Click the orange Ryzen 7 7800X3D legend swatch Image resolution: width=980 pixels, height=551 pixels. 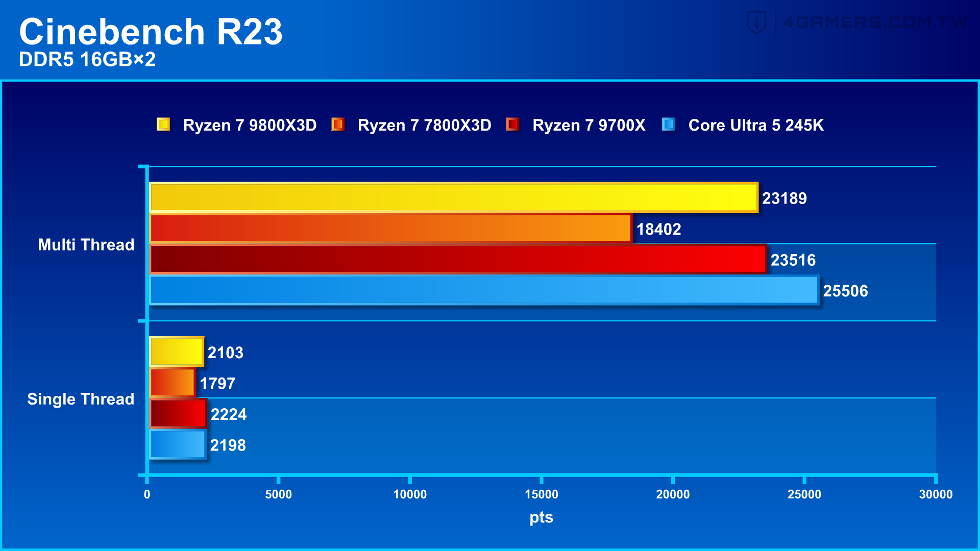tap(338, 124)
